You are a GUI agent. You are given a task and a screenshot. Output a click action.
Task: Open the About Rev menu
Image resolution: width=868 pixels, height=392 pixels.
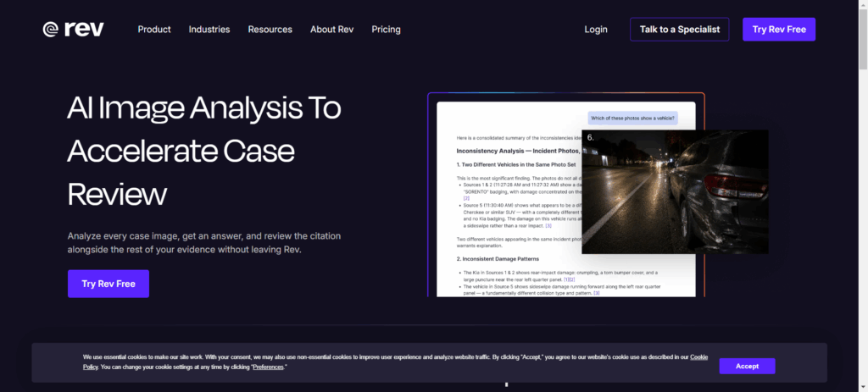[x=332, y=30]
